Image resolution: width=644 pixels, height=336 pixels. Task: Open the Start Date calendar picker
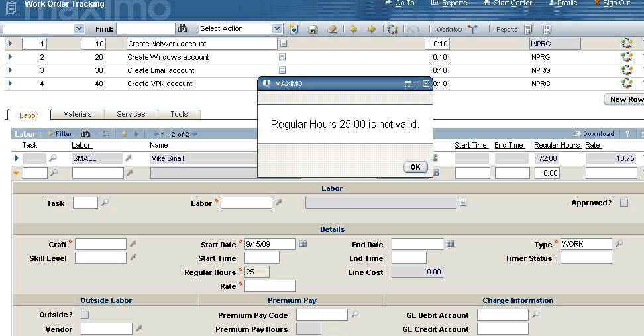(303, 244)
